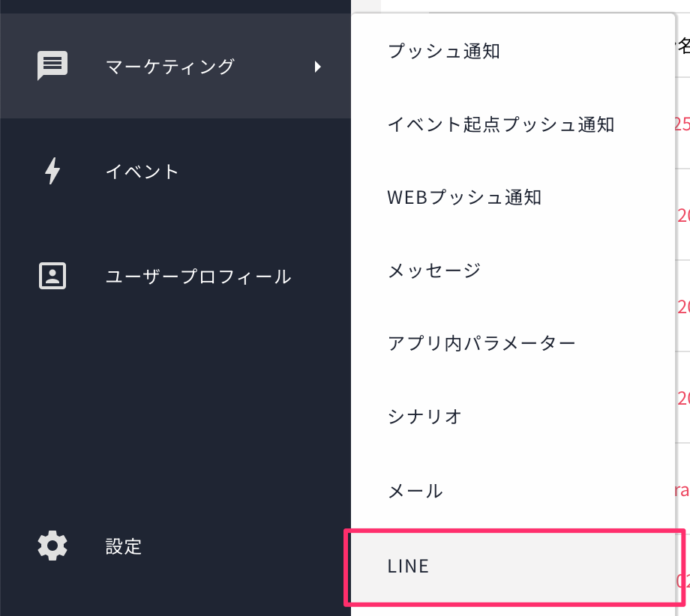Expand the マーケティング submenu arrow
690x616 pixels.
coord(318,67)
